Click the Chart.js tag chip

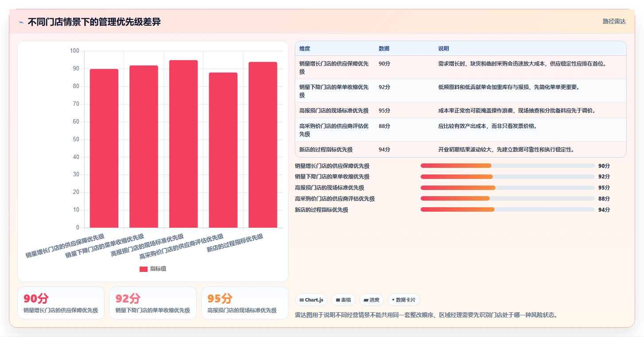311,300
